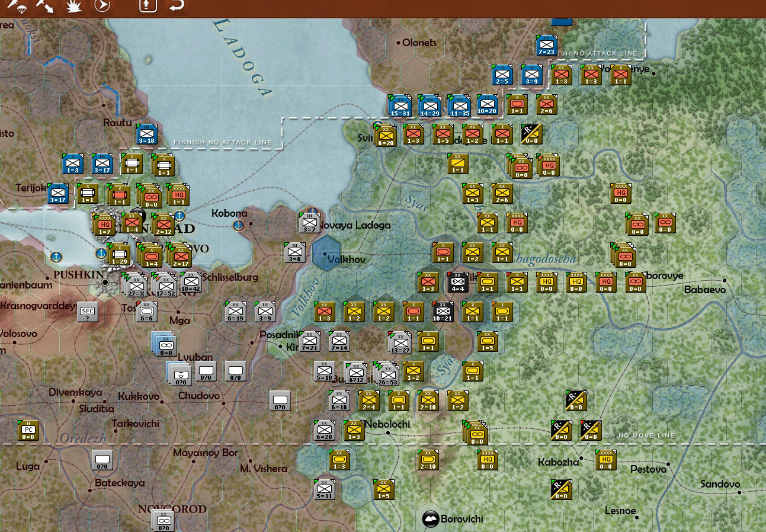Viewport: 766px width, 532px height.
Task: Select the German unit marked 7=21
Action: tap(310, 342)
